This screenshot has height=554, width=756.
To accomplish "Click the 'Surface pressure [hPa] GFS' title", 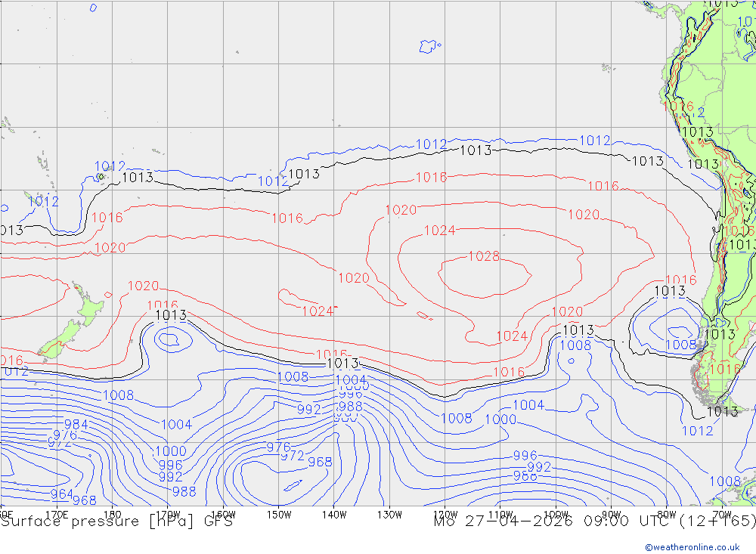I will click(116, 522).
